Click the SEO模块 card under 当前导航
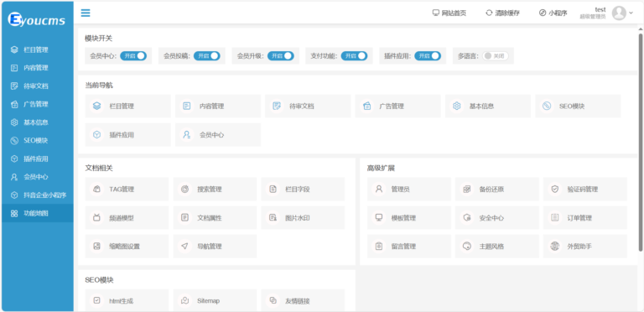This screenshot has width=644, height=312. click(x=578, y=106)
